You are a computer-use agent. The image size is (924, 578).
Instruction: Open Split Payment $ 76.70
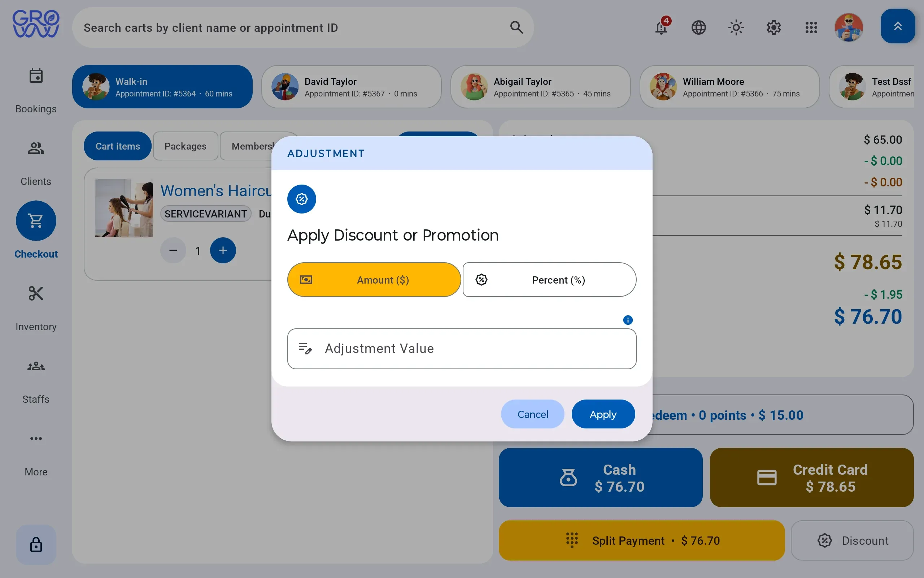[641, 540]
